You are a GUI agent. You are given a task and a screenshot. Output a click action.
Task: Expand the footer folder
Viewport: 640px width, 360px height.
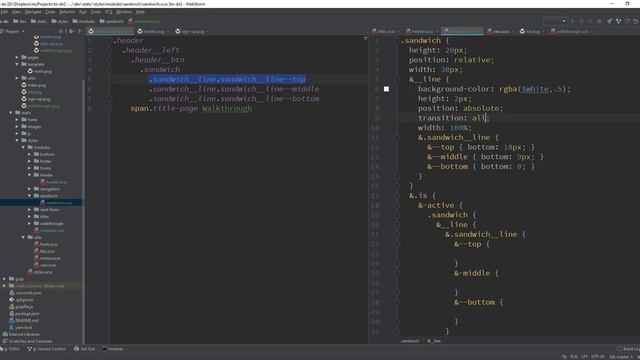pyautogui.click(x=29, y=161)
